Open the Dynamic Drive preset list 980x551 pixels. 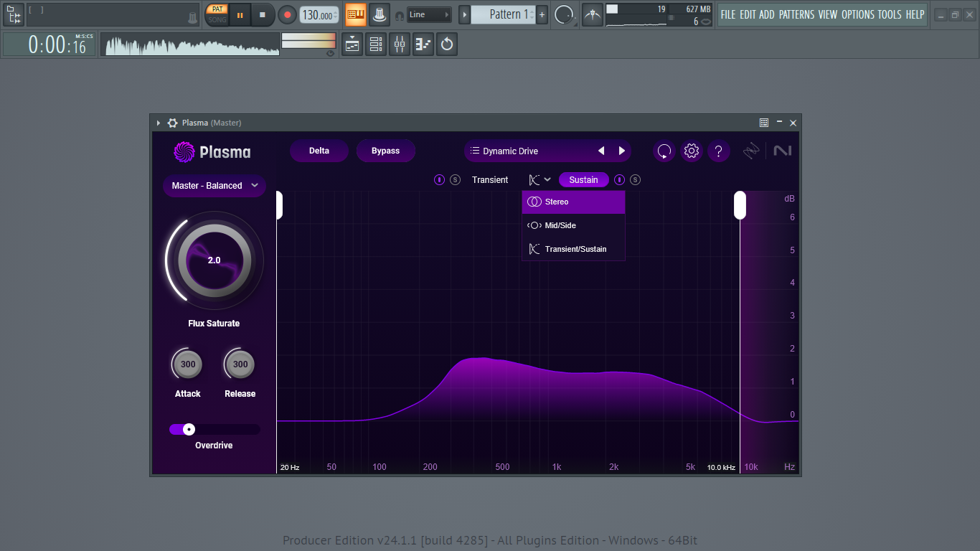click(527, 151)
